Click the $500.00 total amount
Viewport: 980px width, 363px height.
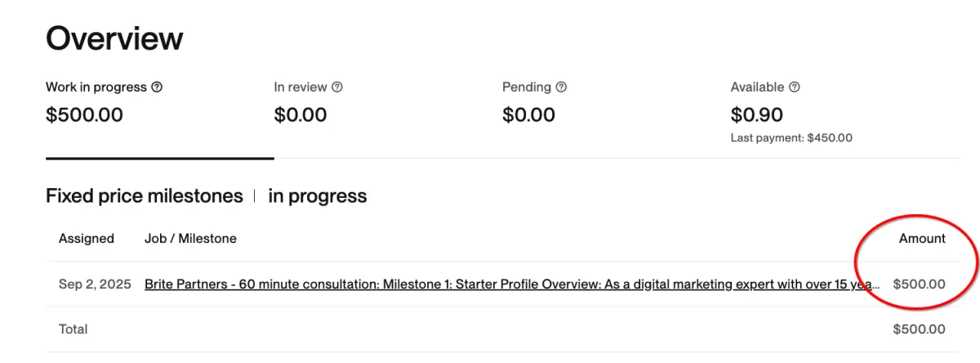920,329
